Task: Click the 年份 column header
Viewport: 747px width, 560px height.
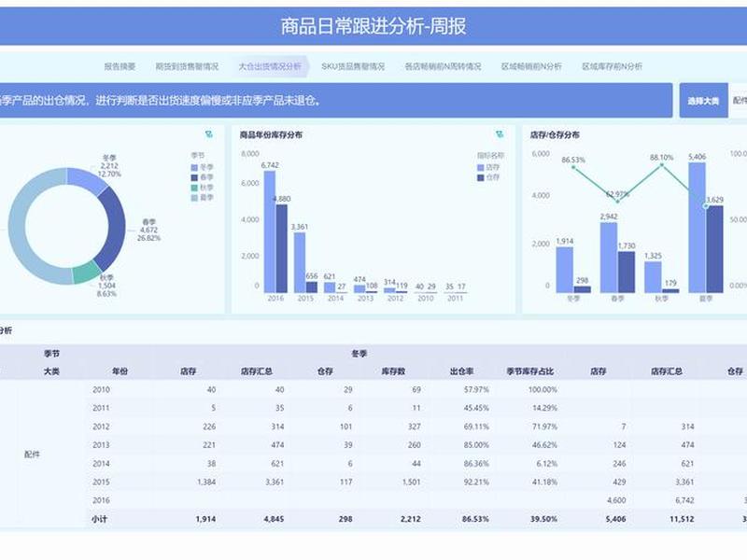Action: [120, 371]
